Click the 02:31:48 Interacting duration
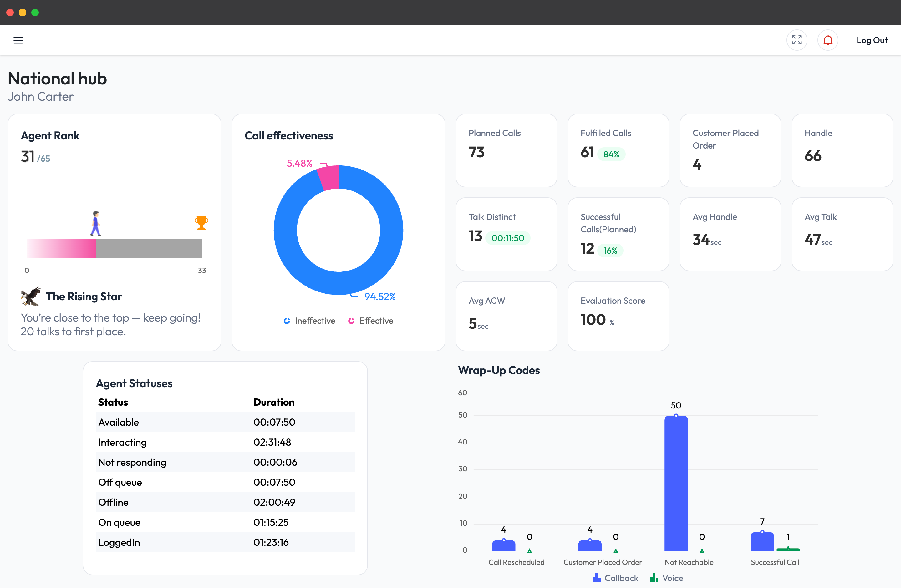The height and width of the screenshot is (588, 901). point(272,442)
